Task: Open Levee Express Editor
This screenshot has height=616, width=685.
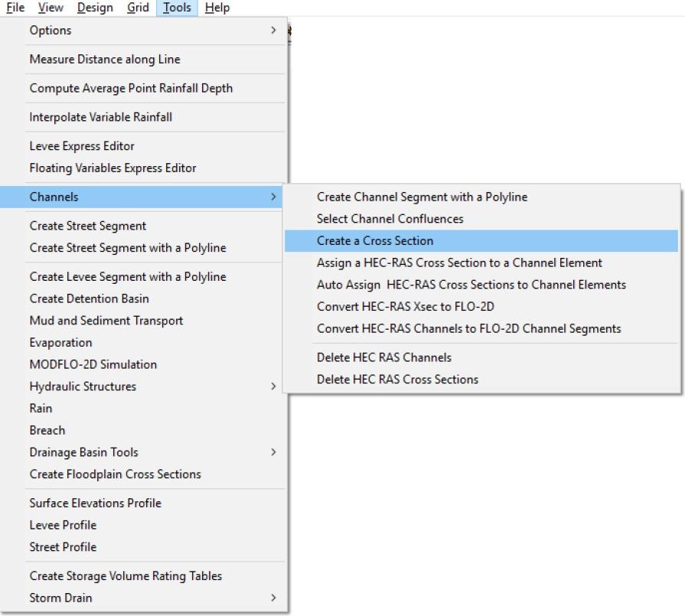Action: pos(82,146)
